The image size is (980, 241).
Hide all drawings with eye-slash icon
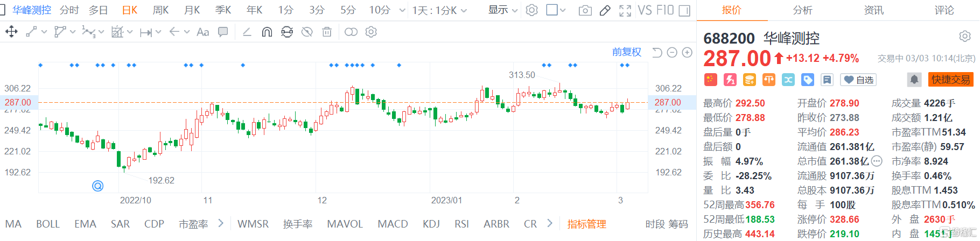[307, 32]
